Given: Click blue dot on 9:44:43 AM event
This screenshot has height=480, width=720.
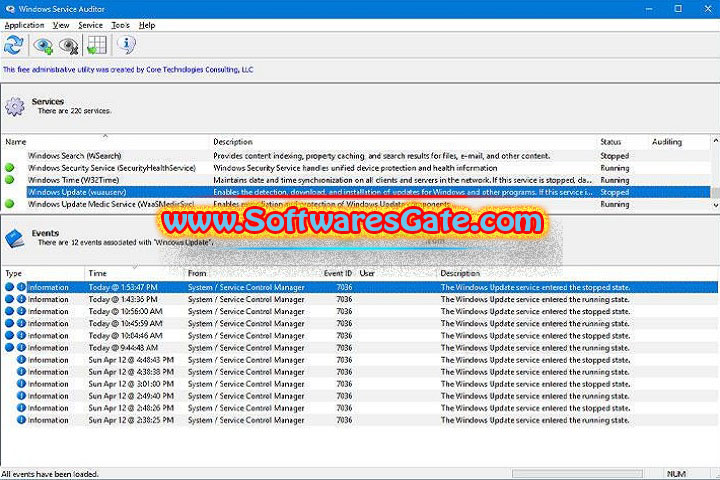Looking at the screenshot, I should click(x=9, y=347).
